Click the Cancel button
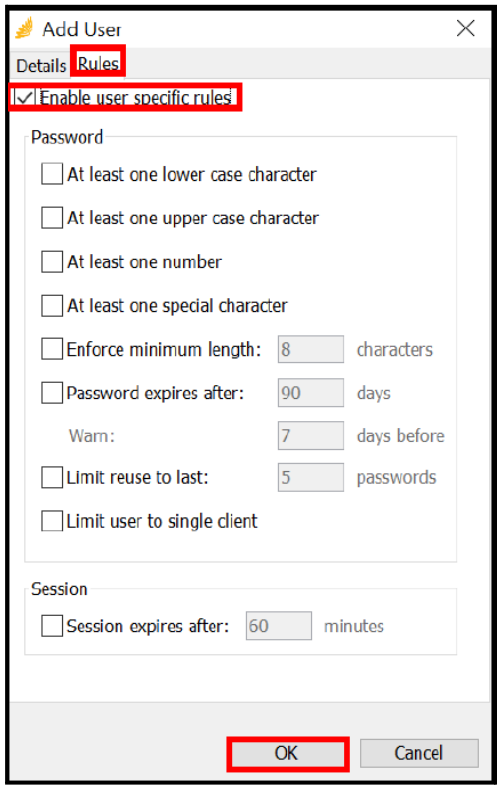502x789 pixels. point(419,753)
